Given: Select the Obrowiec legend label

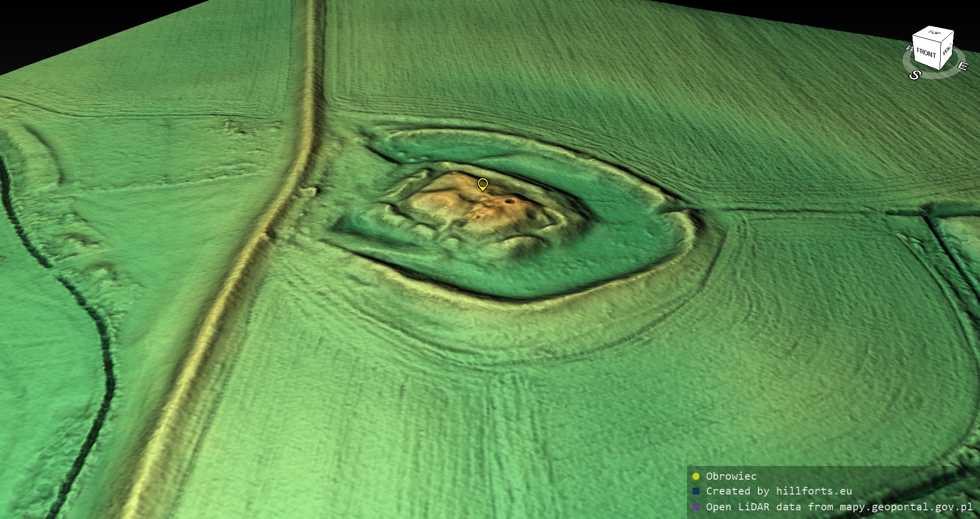Looking at the screenshot, I should [x=731, y=476].
